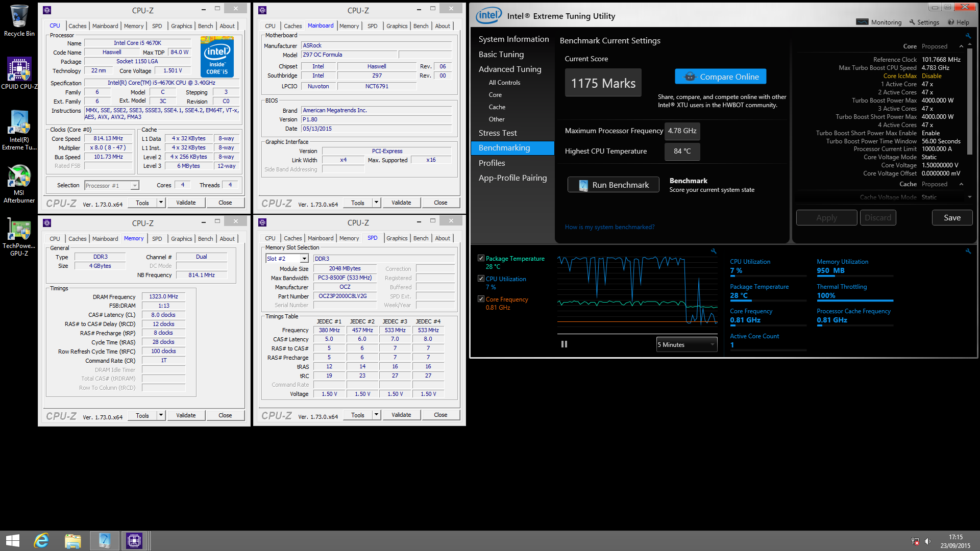Click the Intel logo in XTU header
The width and height of the screenshot is (980, 551).
click(488, 16)
